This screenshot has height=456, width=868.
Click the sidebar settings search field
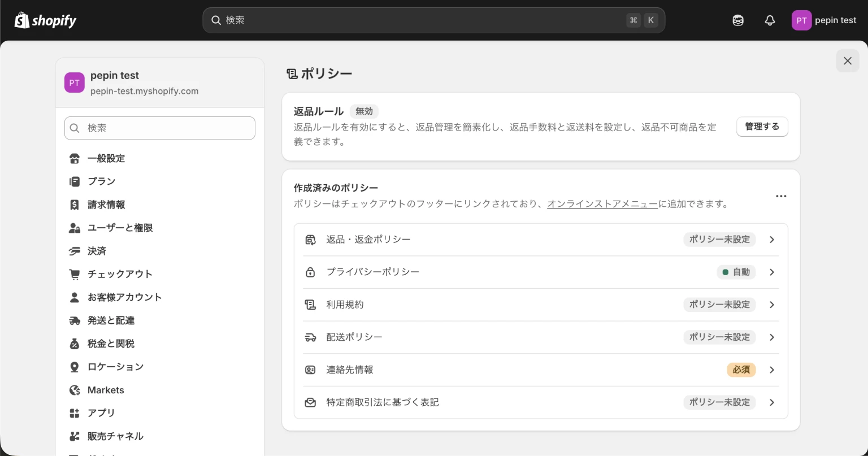click(160, 128)
